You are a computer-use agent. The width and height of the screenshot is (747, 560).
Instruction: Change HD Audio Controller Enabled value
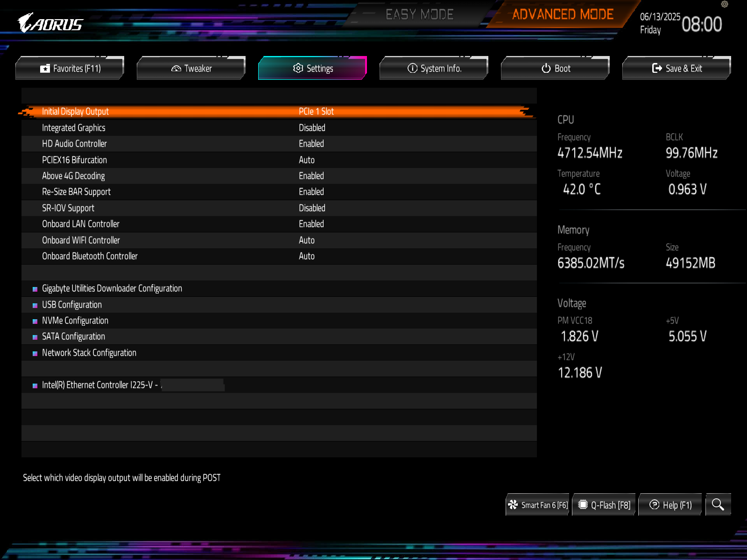pyautogui.click(x=311, y=144)
